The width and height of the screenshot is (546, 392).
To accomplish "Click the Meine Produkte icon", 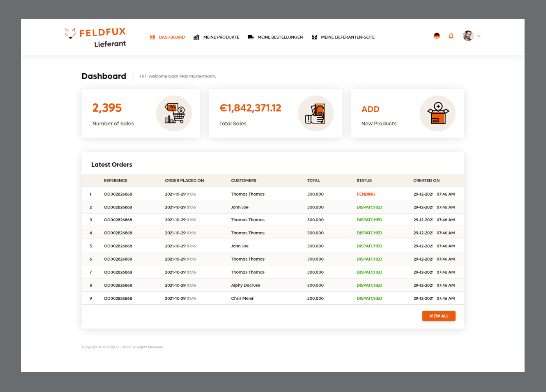I will coord(197,37).
